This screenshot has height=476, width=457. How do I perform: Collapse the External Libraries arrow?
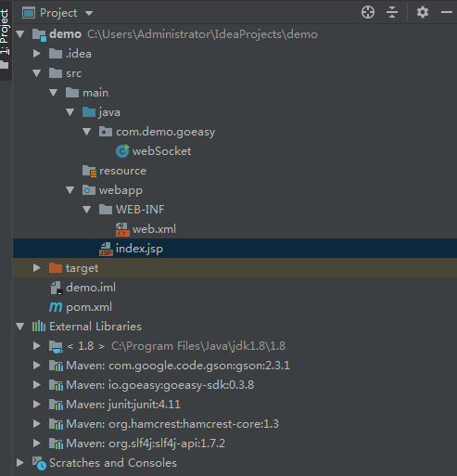[20, 327]
